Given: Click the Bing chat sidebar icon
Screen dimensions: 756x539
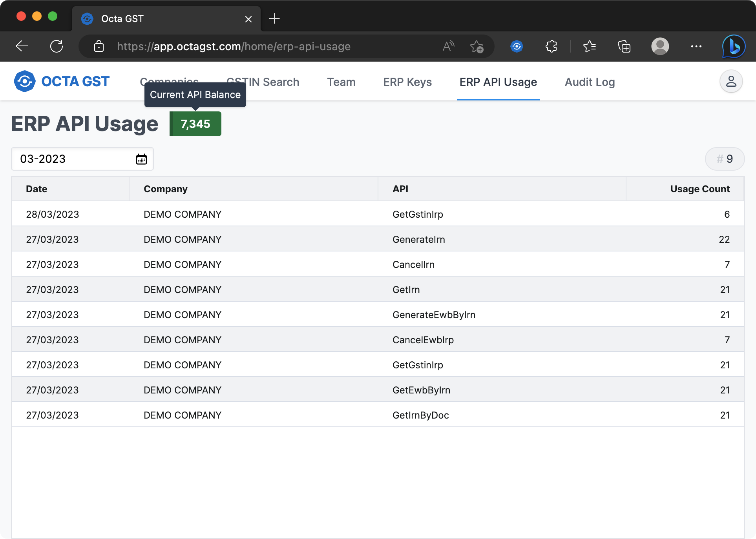Looking at the screenshot, I should coord(734,47).
